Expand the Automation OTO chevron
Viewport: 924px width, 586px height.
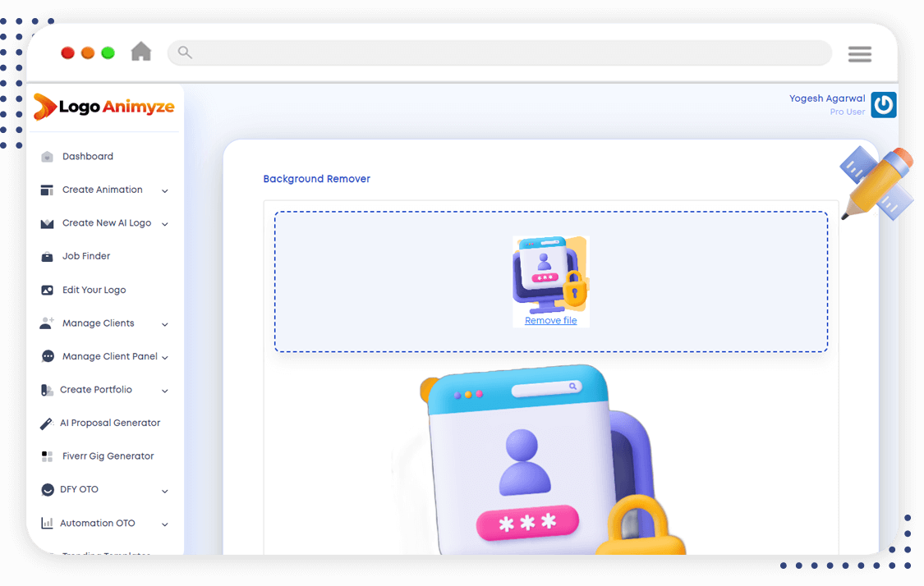(x=165, y=524)
